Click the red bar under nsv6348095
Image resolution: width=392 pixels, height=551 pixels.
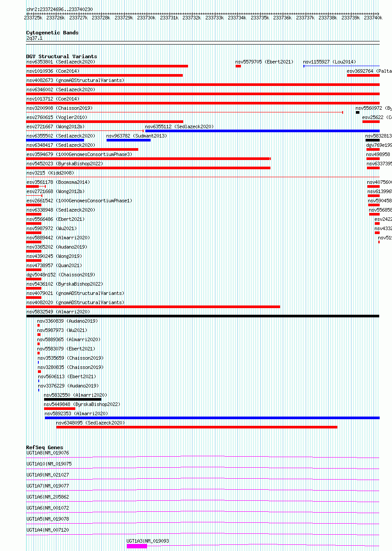[197, 427]
